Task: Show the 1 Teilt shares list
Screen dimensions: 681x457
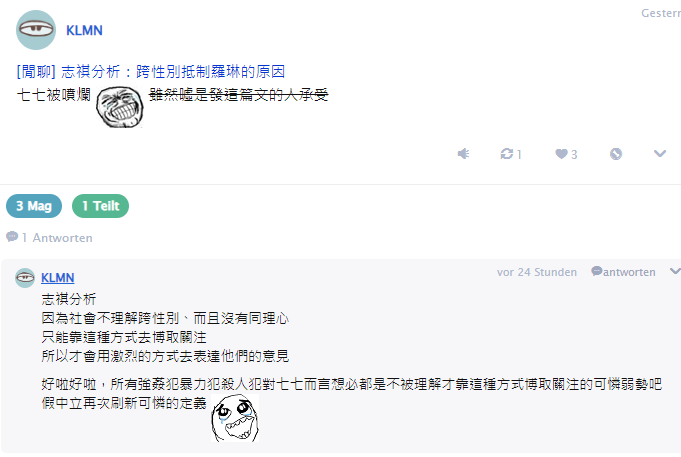Action: pos(100,206)
